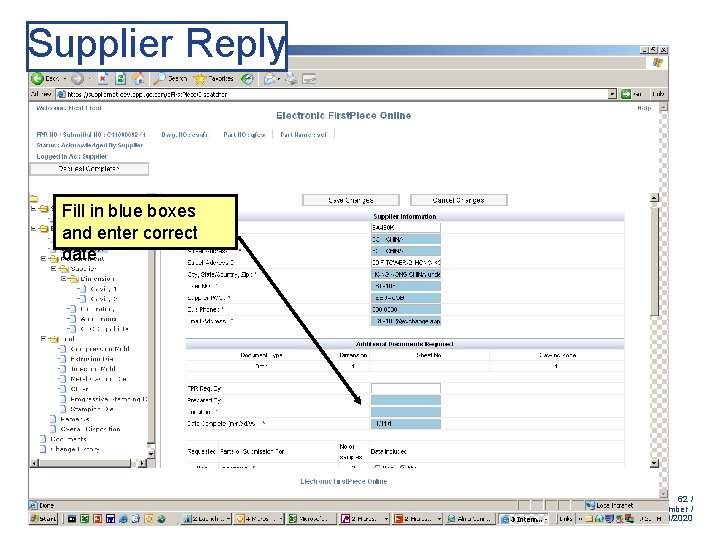Click the Links toolbar label
The image size is (720, 540).
point(658,94)
